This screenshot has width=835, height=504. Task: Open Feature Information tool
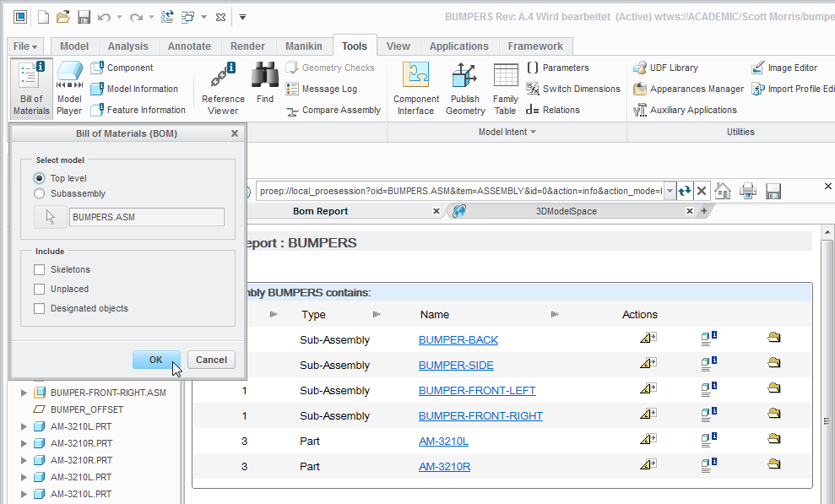coord(138,110)
